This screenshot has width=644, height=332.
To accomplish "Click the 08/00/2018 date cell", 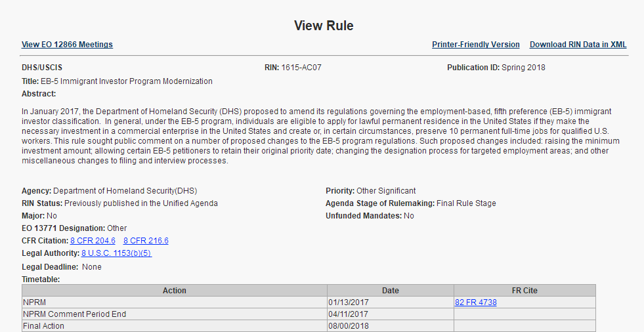I will pyautogui.click(x=349, y=326).
